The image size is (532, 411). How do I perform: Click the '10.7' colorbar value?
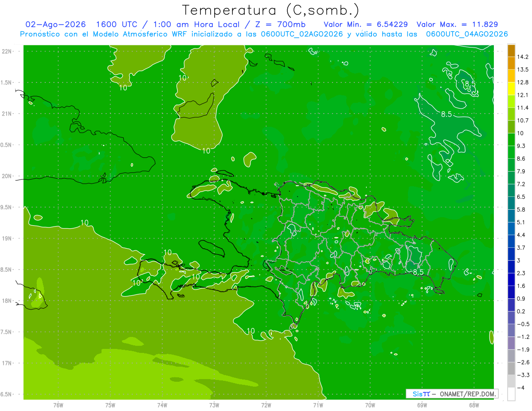[523, 121]
